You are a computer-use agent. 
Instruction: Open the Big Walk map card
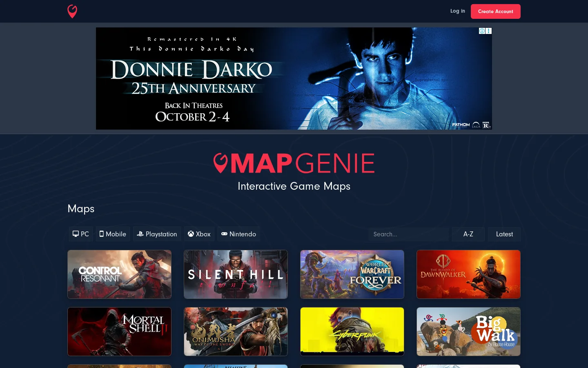468,332
